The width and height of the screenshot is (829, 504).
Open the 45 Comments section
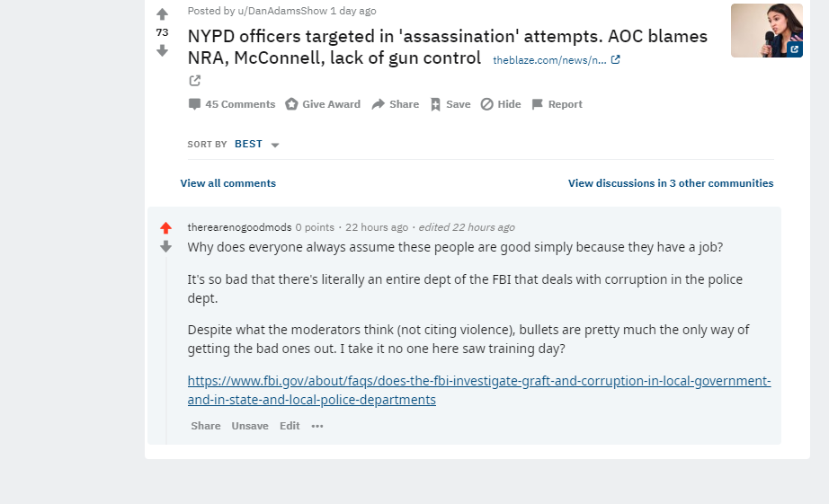(x=232, y=104)
